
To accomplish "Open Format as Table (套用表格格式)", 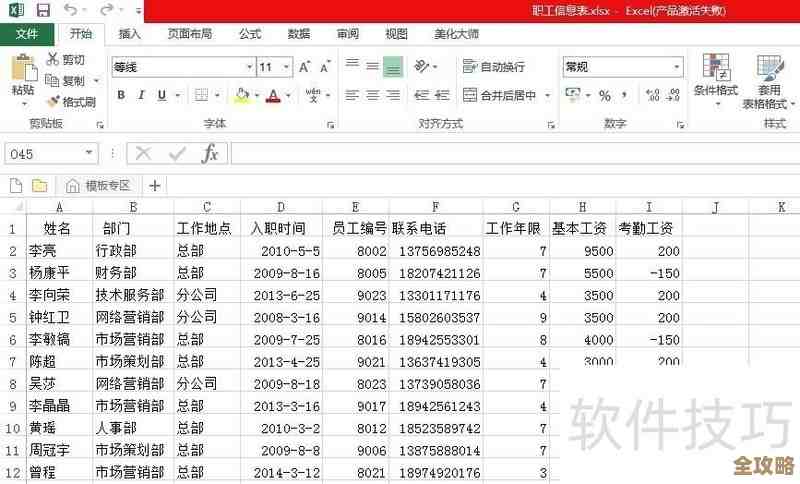I will click(768, 81).
